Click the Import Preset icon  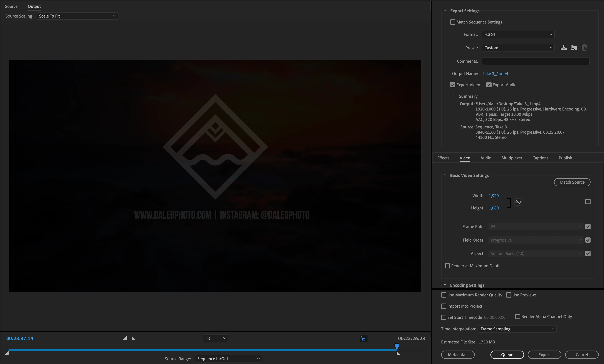point(574,48)
